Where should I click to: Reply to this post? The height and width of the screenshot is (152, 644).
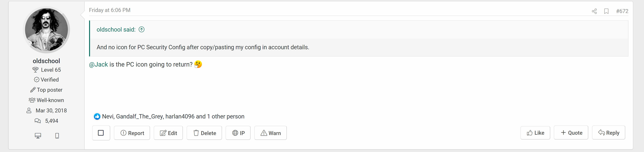coord(608,133)
